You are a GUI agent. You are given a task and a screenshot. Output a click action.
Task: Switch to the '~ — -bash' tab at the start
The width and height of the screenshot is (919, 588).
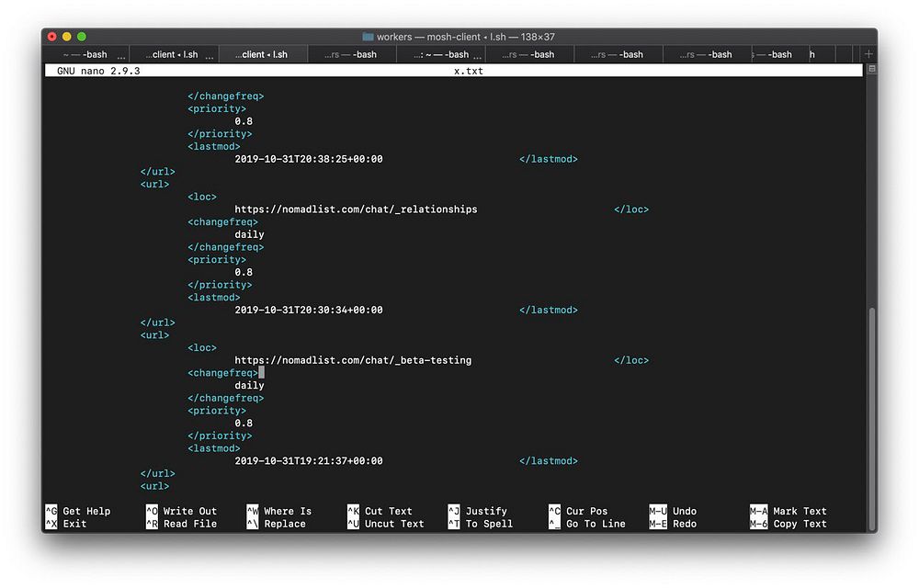coord(85,54)
